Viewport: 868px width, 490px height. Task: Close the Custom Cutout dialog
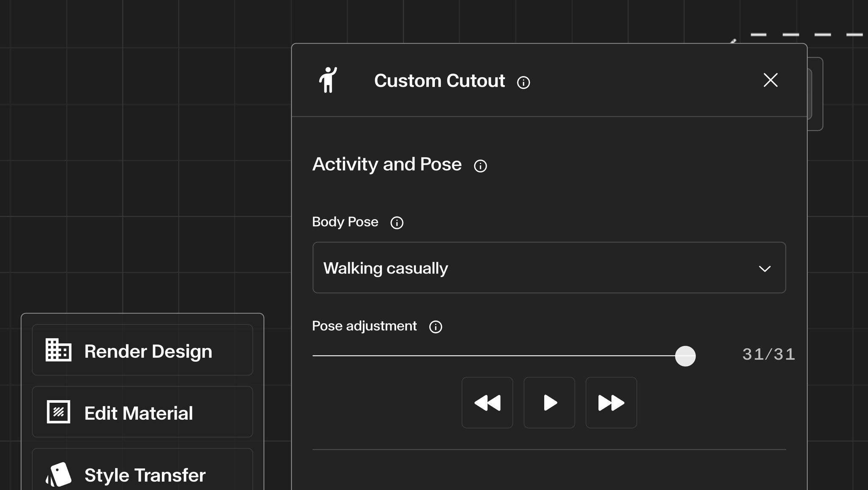770,80
